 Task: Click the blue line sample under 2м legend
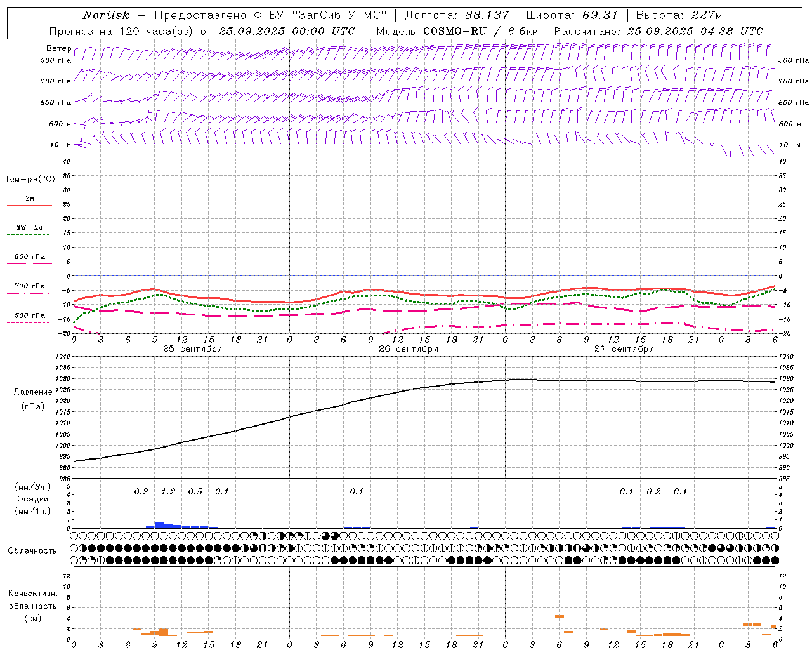click(x=29, y=205)
